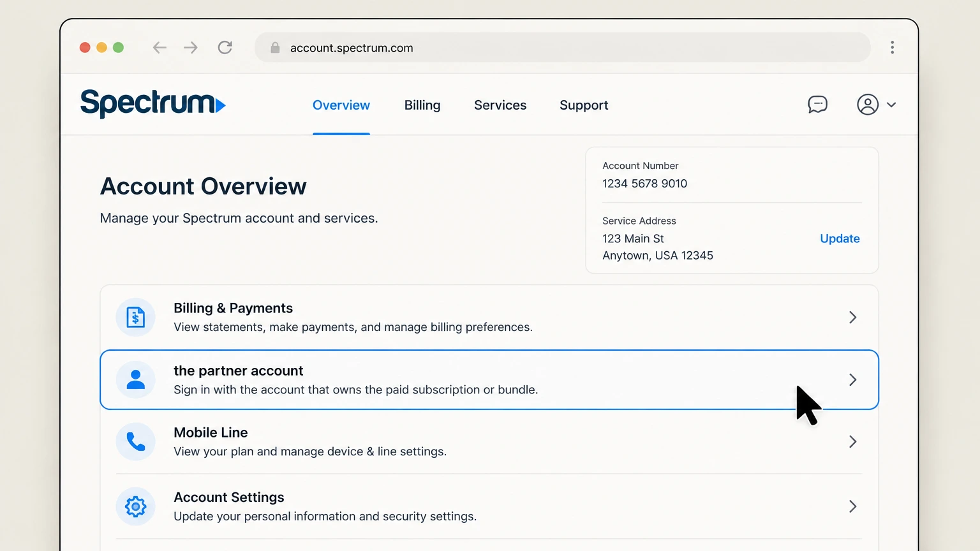
Task: Click the Service Address label
Action: [639, 221]
